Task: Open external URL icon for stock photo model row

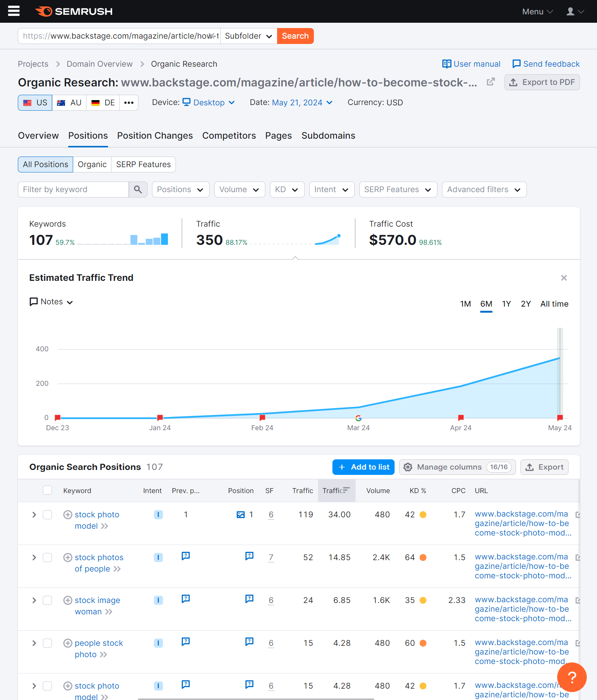Action: pos(578,515)
